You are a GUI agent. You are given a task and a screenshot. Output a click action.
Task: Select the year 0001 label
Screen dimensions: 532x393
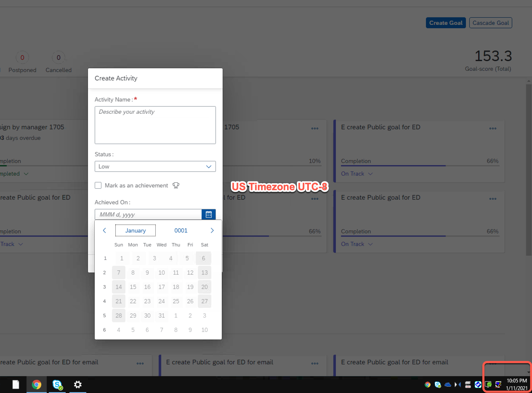(181, 230)
